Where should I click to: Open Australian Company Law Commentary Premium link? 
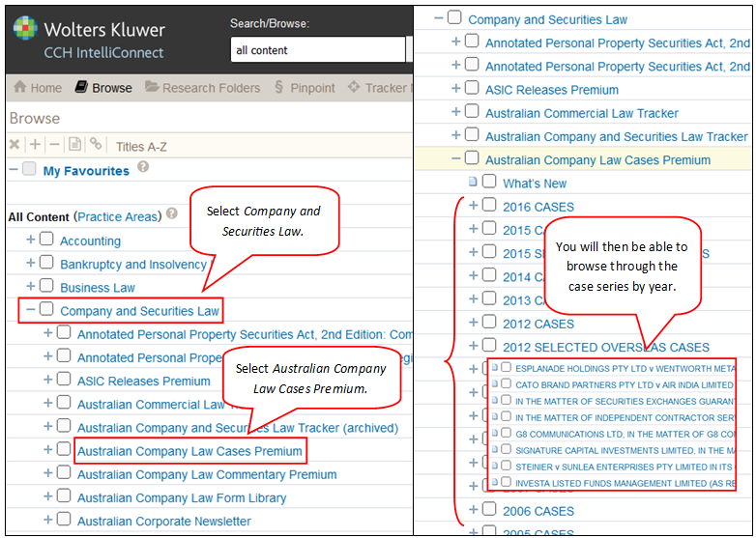tap(207, 474)
